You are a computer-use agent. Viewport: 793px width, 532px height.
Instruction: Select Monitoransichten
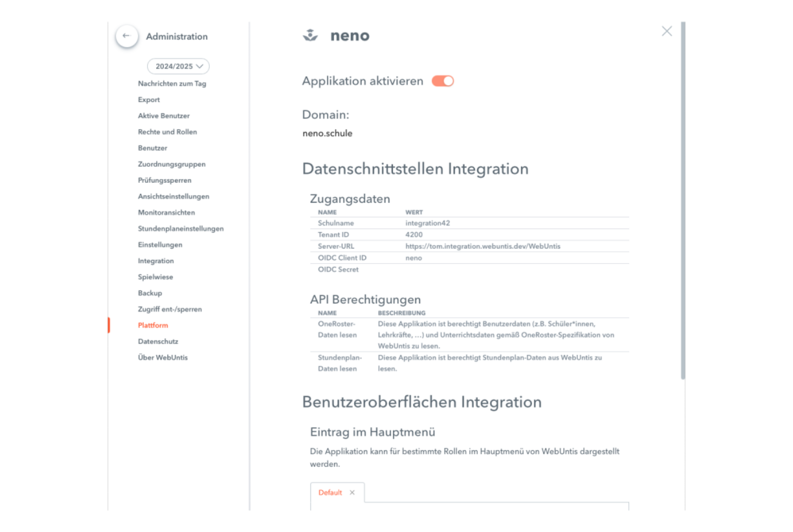tap(166, 213)
